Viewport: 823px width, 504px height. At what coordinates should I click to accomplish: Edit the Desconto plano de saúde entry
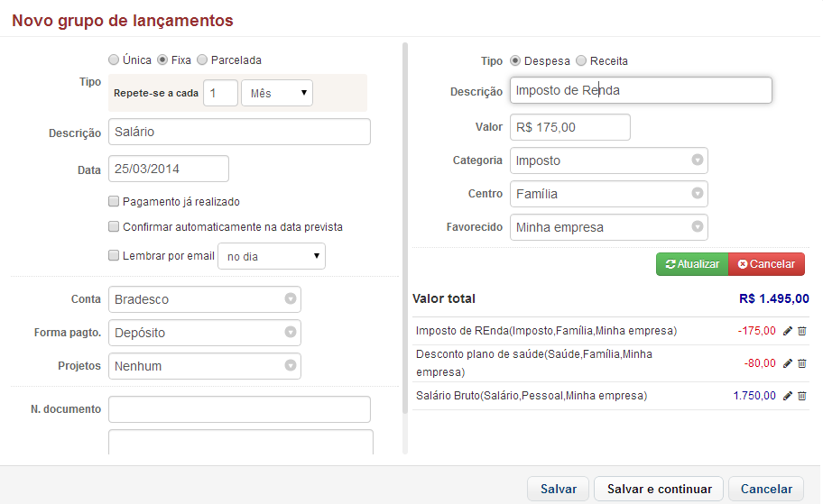788,363
